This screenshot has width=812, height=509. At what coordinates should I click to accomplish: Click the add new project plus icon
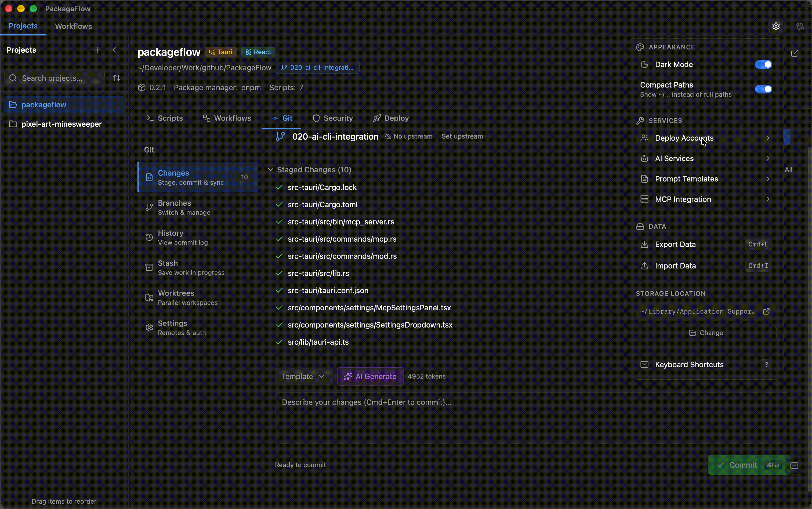tap(97, 49)
